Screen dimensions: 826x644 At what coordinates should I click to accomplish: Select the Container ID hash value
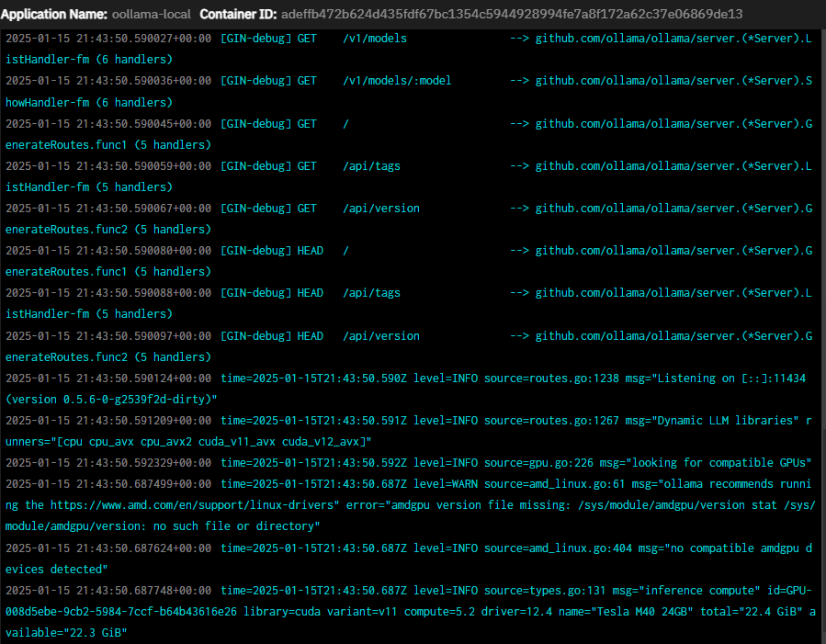[512, 14]
